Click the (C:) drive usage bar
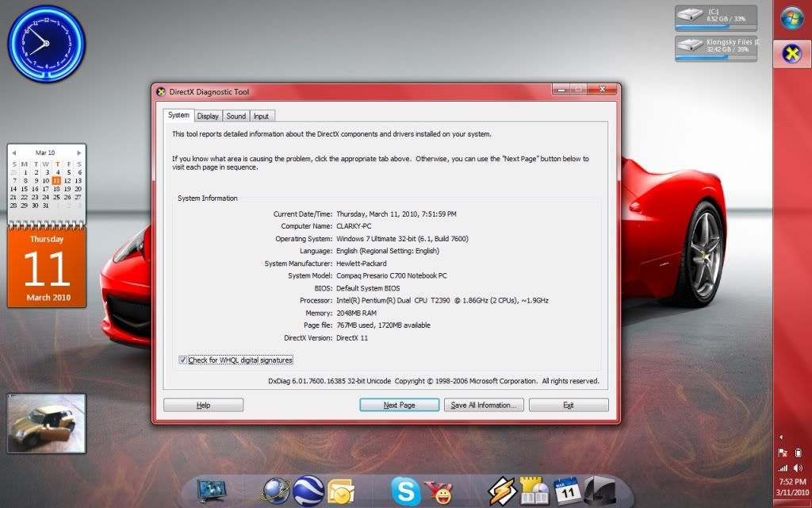 [x=716, y=26]
